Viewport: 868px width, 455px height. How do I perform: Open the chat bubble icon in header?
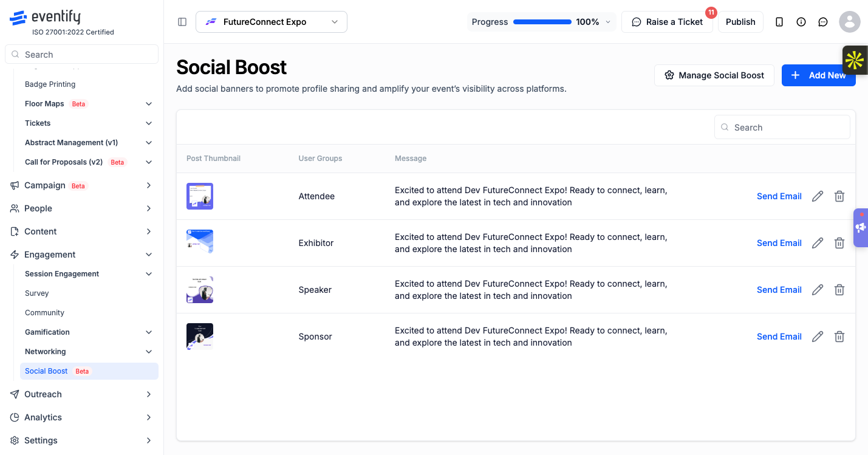click(823, 22)
